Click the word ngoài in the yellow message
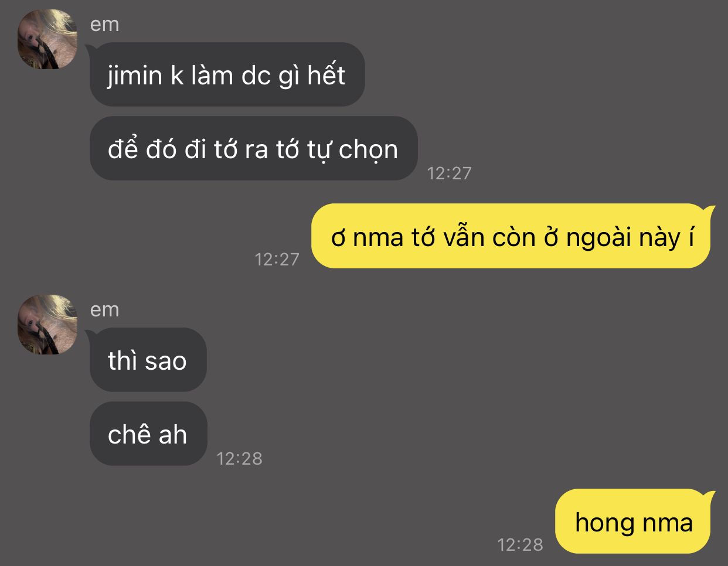 point(598,238)
